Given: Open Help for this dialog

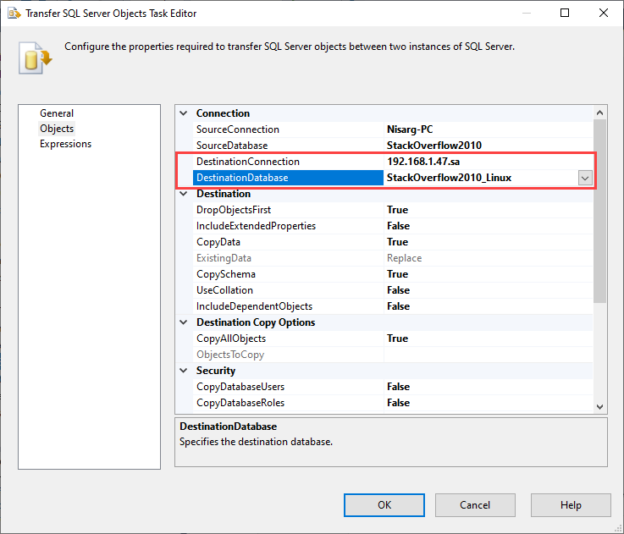Looking at the screenshot, I should (570, 505).
